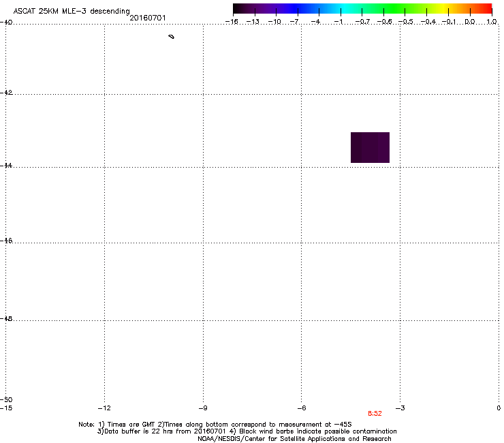The height and width of the screenshot is (443, 504).
Task: Click the latitude label -50
Action: pyautogui.click(x=6, y=399)
